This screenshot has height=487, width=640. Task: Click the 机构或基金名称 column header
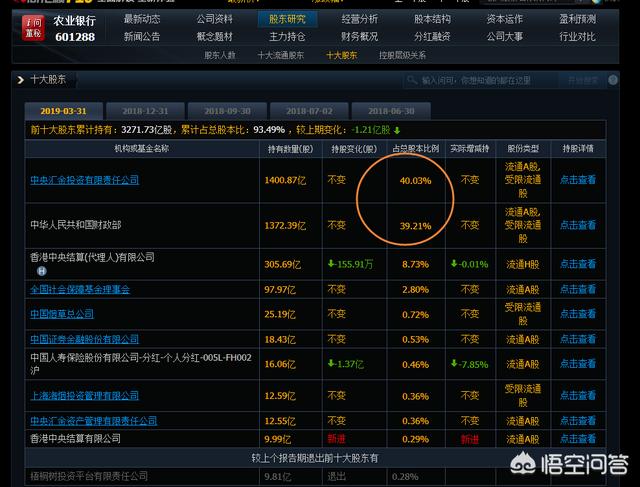[x=142, y=149]
